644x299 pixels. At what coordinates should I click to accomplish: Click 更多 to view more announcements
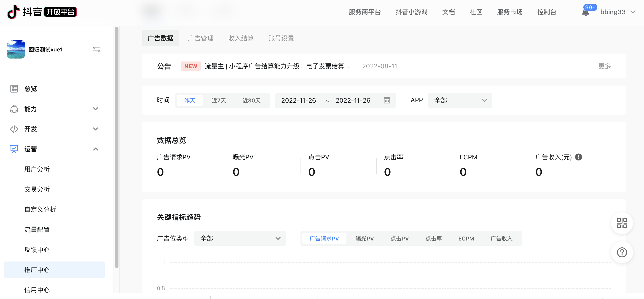(604, 66)
